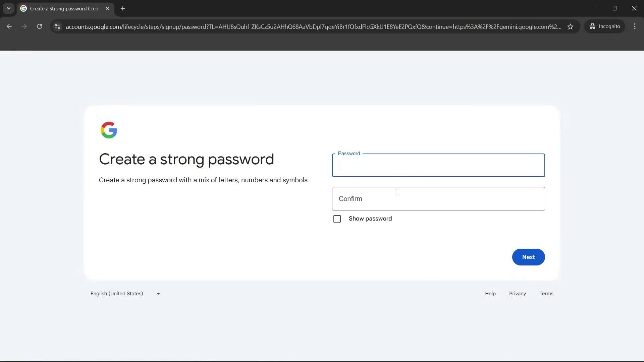Open the English (United States) language dropdown

(125, 293)
